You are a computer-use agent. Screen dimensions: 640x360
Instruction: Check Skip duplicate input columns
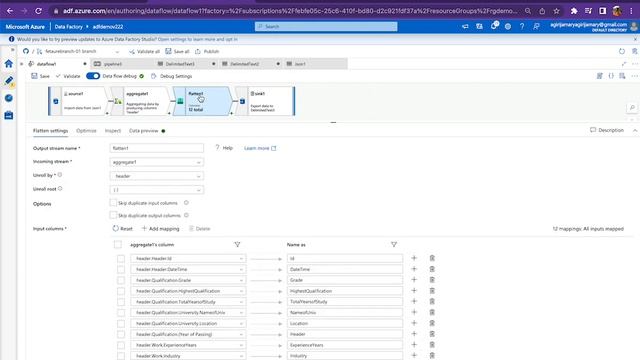[x=113, y=202]
